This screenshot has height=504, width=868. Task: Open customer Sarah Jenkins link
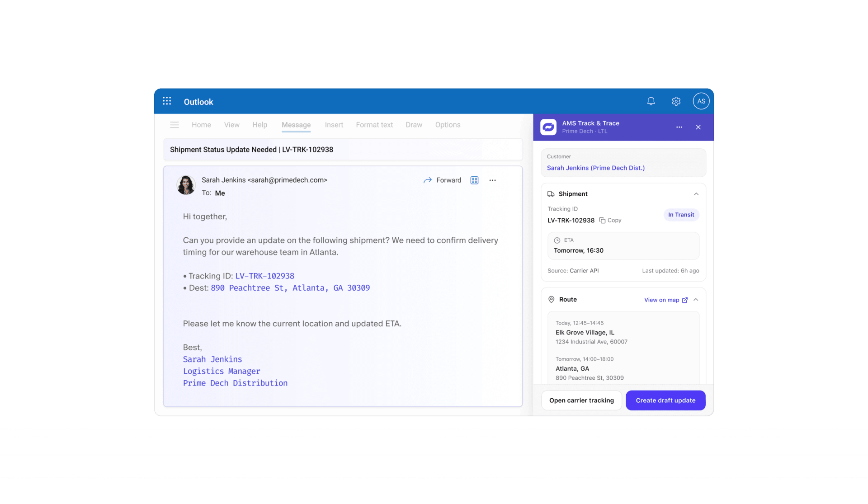(595, 168)
